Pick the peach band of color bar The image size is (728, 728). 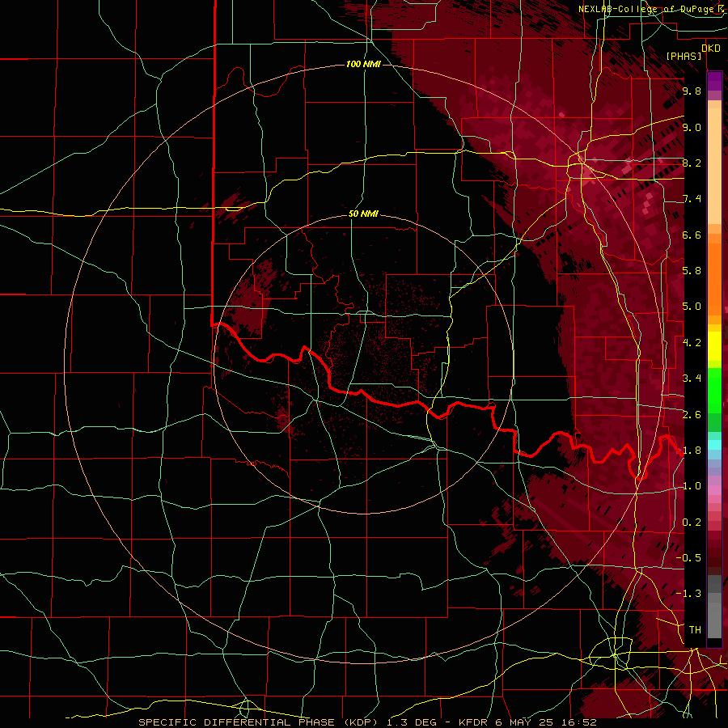pyautogui.click(x=714, y=167)
